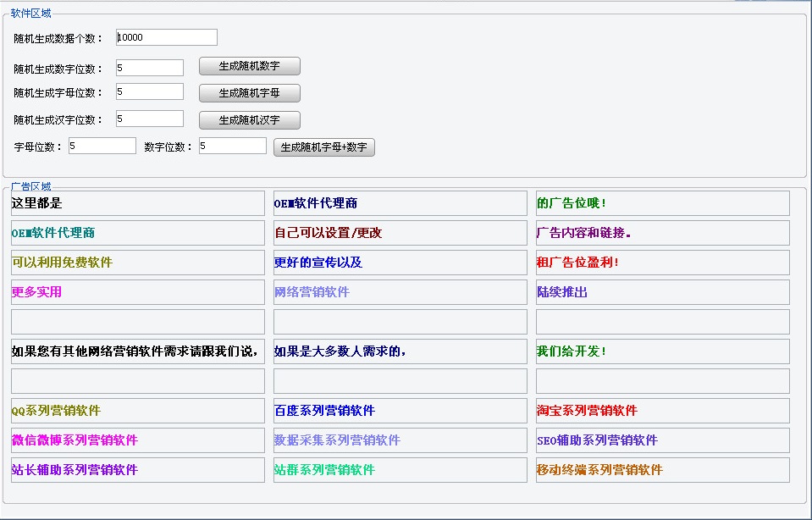Open the QQ系列营销软件 ad link
The width and height of the screenshot is (812, 520).
pyautogui.click(x=56, y=411)
